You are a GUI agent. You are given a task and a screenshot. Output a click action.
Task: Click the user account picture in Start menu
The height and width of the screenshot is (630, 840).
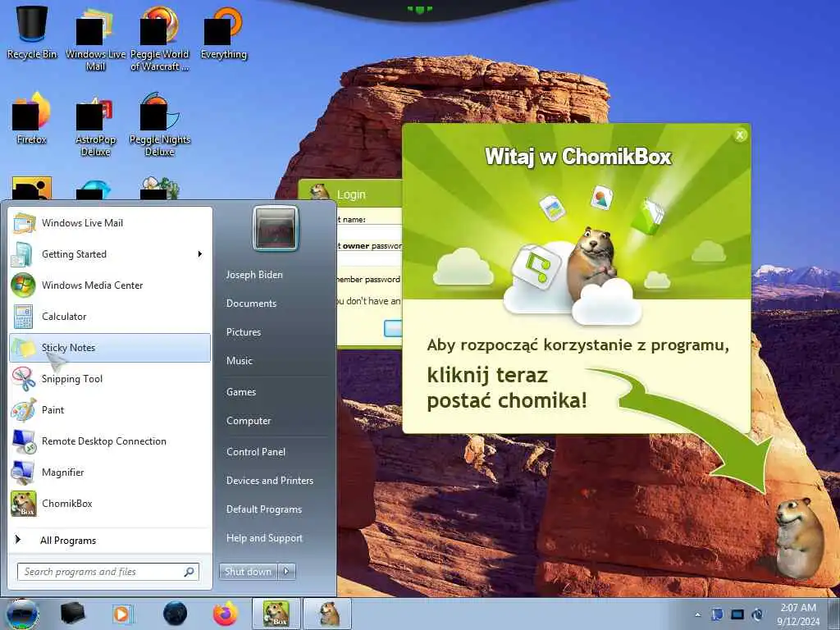click(276, 229)
